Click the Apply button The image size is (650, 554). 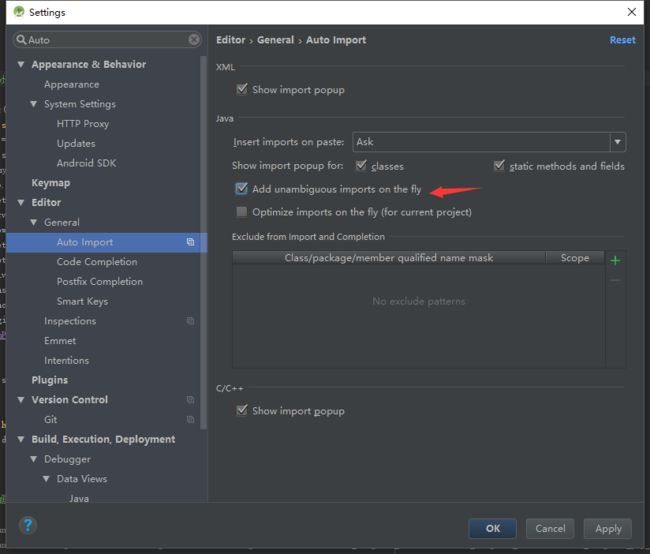click(608, 528)
